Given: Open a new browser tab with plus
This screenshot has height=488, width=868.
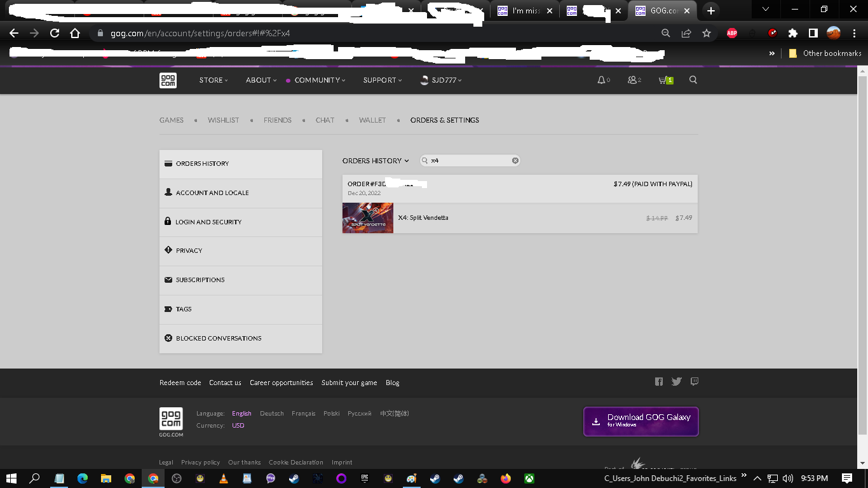Looking at the screenshot, I should coord(711,10).
